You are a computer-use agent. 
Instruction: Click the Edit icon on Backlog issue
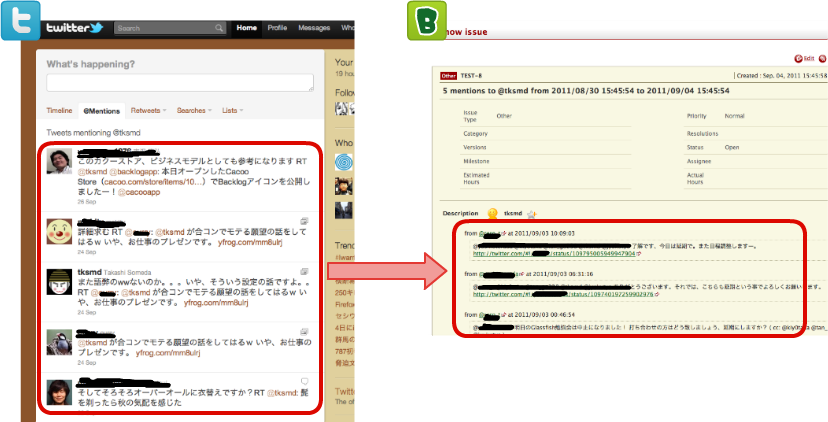(x=798, y=59)
